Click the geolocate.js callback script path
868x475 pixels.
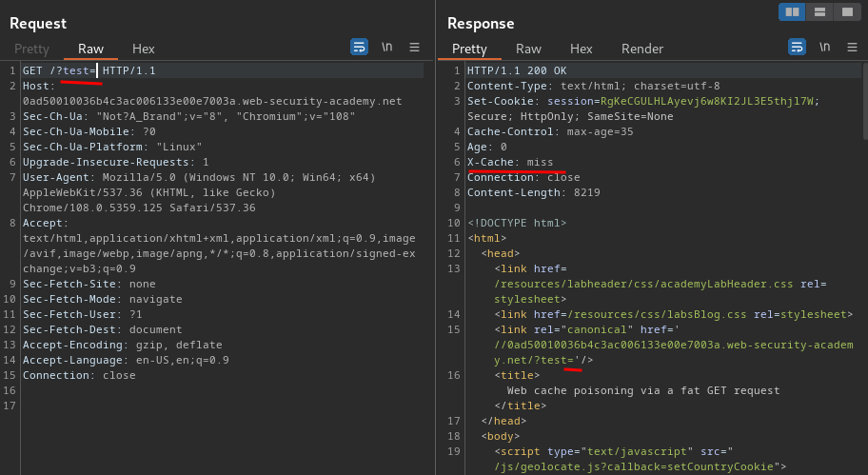(x=634, y=466)
